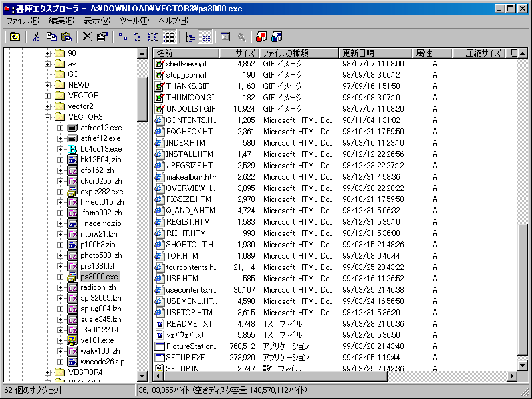532x399 pixels.
Task: Open Properties from the toolbar icon
Action: click(x=102, y=37)
